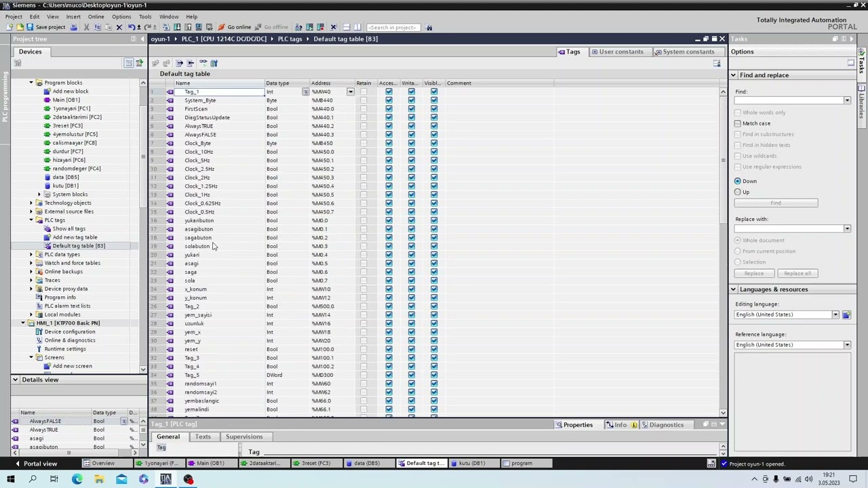Click the Split editor horizontally icon
Image resolution: width=868 pixels, height=488 pixels.
click(x=347, y=27)
